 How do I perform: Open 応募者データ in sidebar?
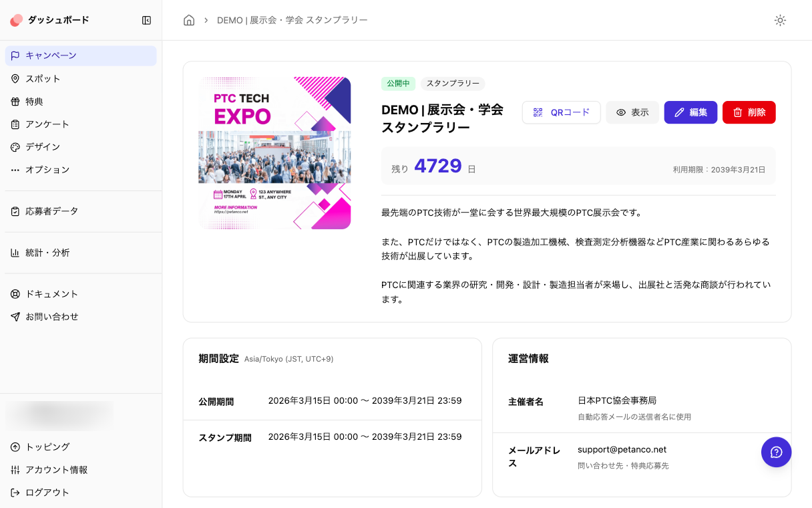pos(81,211)
